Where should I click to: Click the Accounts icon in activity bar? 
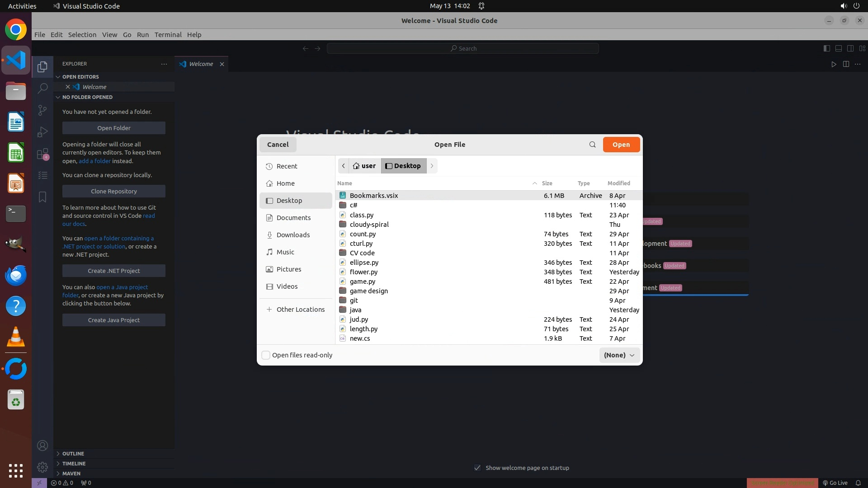(42, 446)
